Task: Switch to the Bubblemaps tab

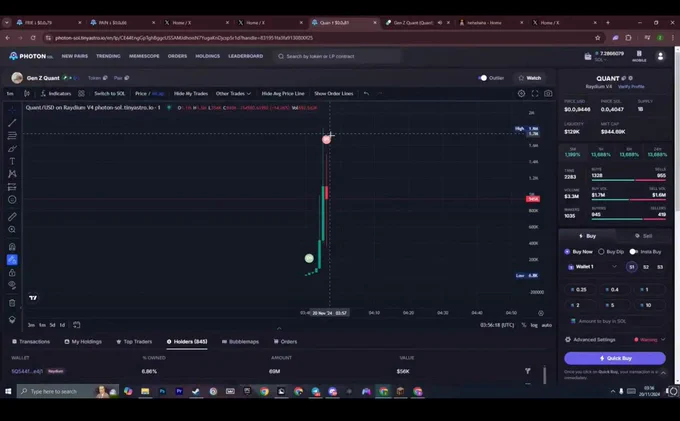Action: [x=240, y=342]
